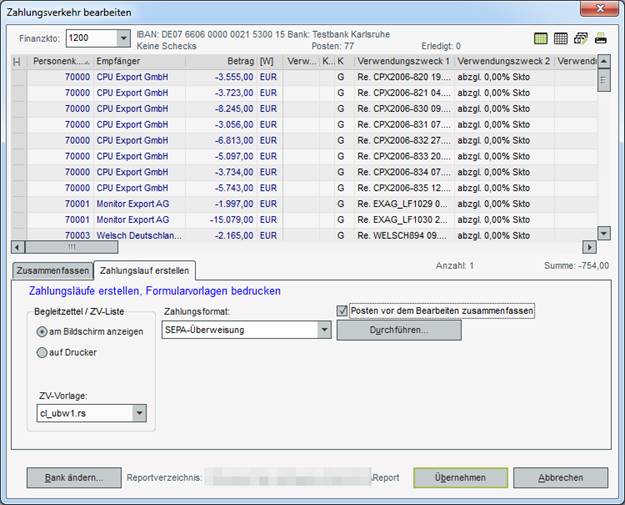Open the Finanzkto dropdown arrow
Viewport: 625px width, 505px height.
tap(124, 38)
